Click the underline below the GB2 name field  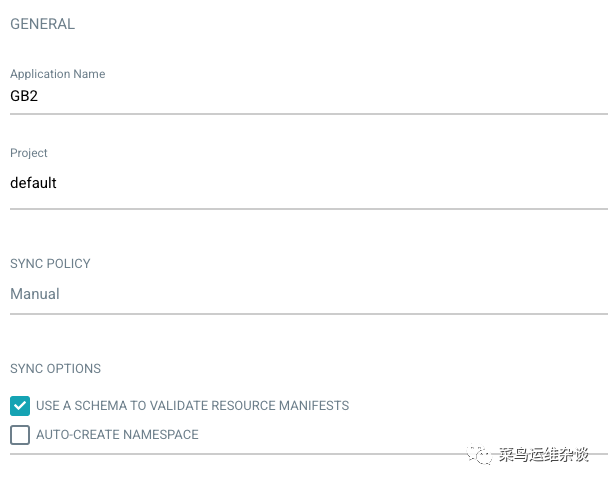point(309,114)
